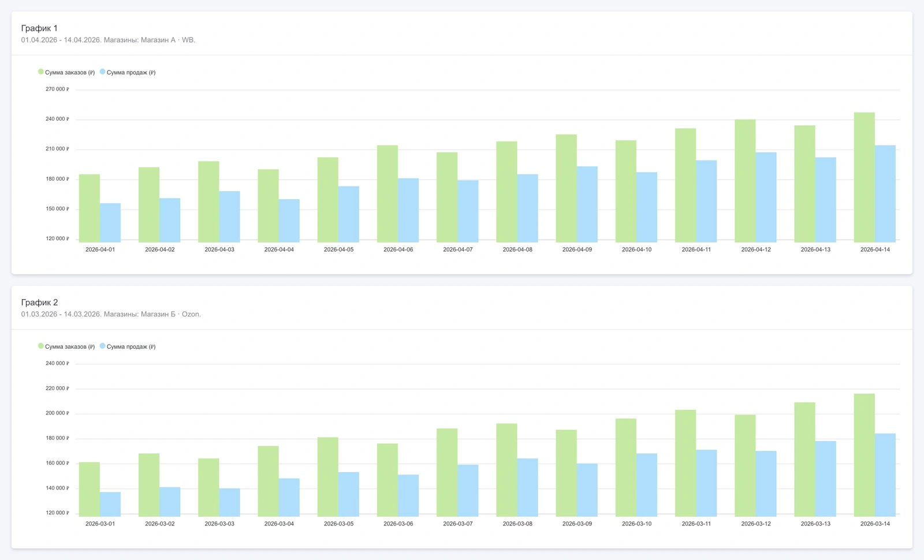Click the 220 000 ₽ axis label
Screen dimensions: 924x560
pyautogui.click(x=57, y=388)
